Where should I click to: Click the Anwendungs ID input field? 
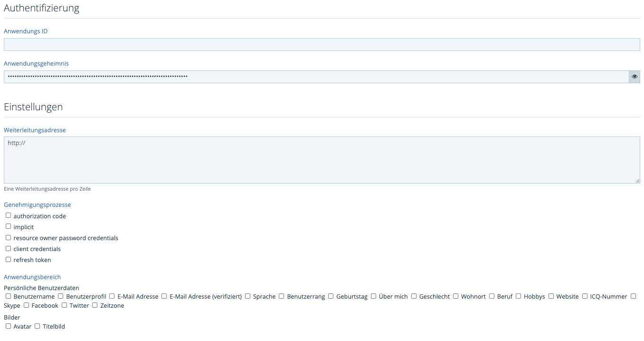322,45
